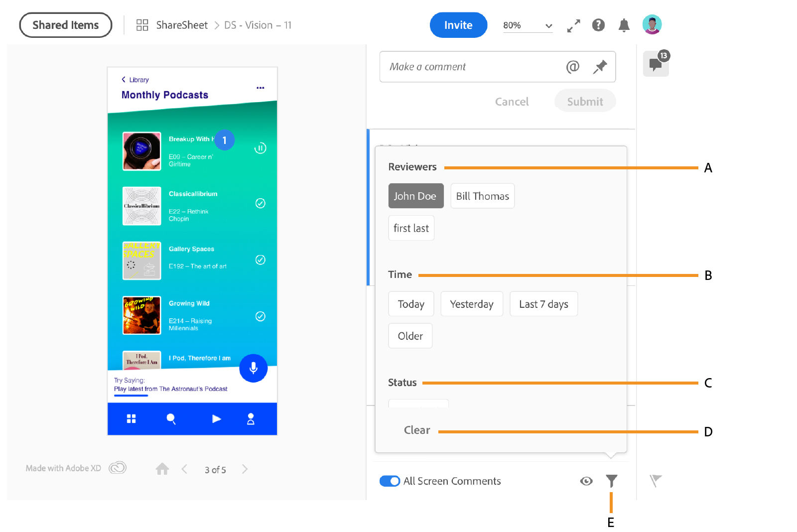The height and width of the screenshot is (532, 797).
Task: Go to the previous screen arrow
Action: [184, 469]
